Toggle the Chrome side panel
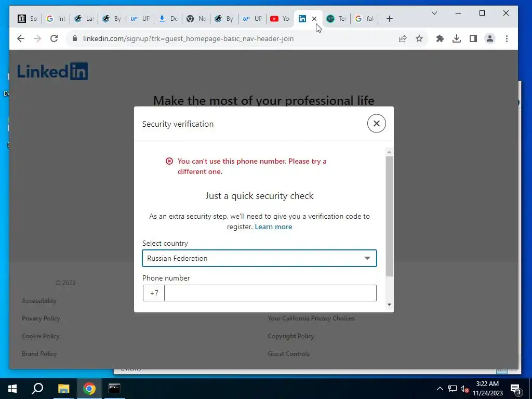 [473, 38]
